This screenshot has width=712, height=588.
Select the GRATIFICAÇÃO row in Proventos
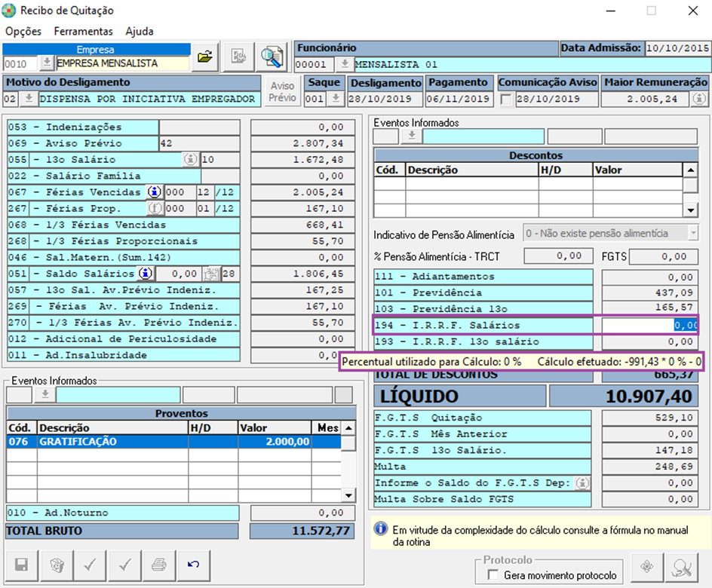pyautogui.click(x=174, y=442)
